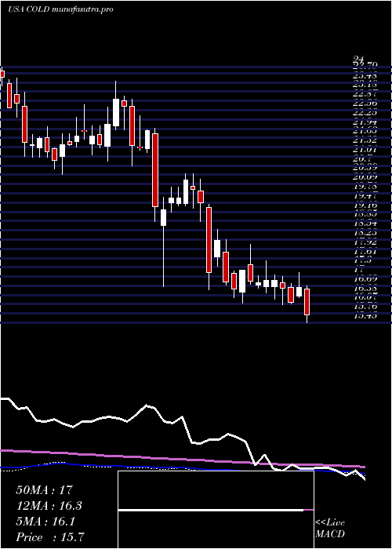Click the '16.69' price axis label
392x549 pixels.
(365, 279)
